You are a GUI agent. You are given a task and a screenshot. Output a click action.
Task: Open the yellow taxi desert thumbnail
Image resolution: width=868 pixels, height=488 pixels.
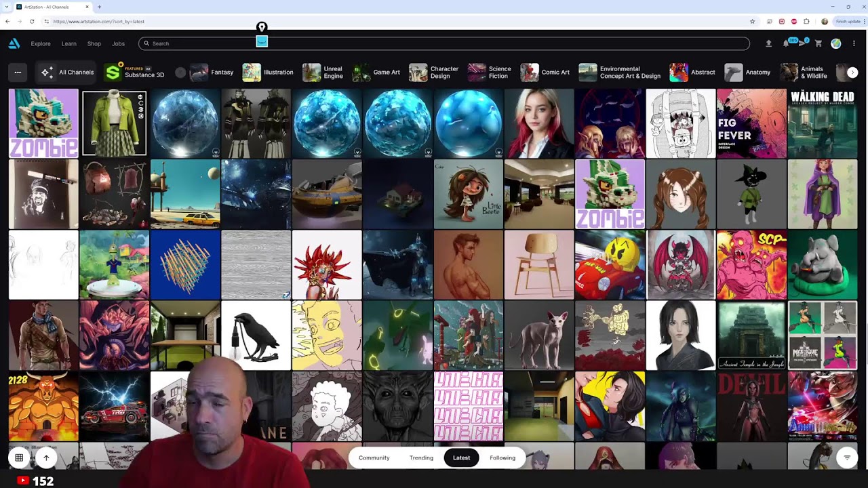pos(185,194)
